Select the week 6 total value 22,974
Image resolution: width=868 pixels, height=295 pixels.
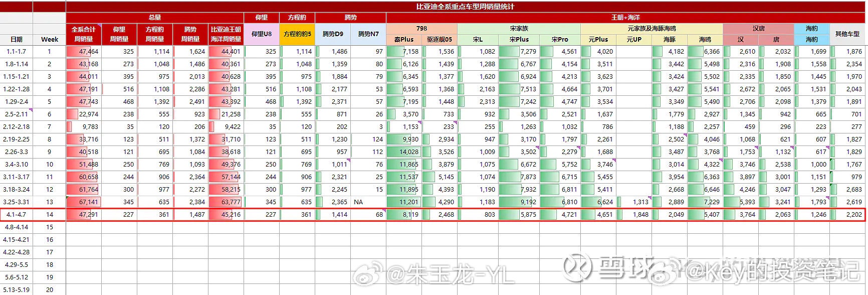[84, 114]
